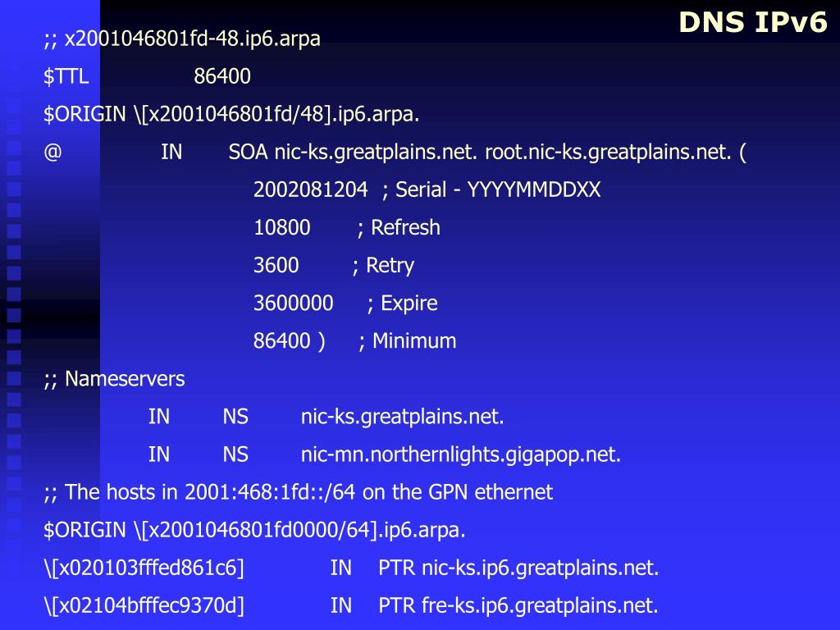Click 'NS' on the nic-mn.northernlights line
Image resolution: width=840 pixels, height=630 pixels.
(235, 454)
